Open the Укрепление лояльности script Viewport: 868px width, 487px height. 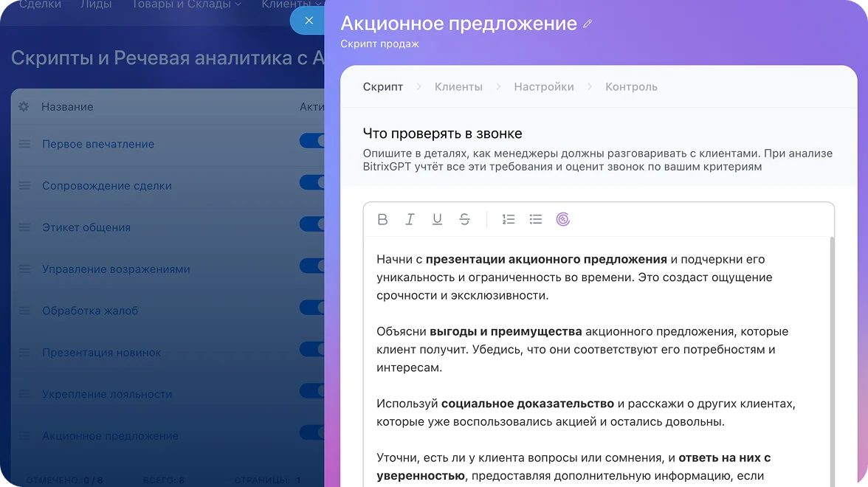(107, 394)
